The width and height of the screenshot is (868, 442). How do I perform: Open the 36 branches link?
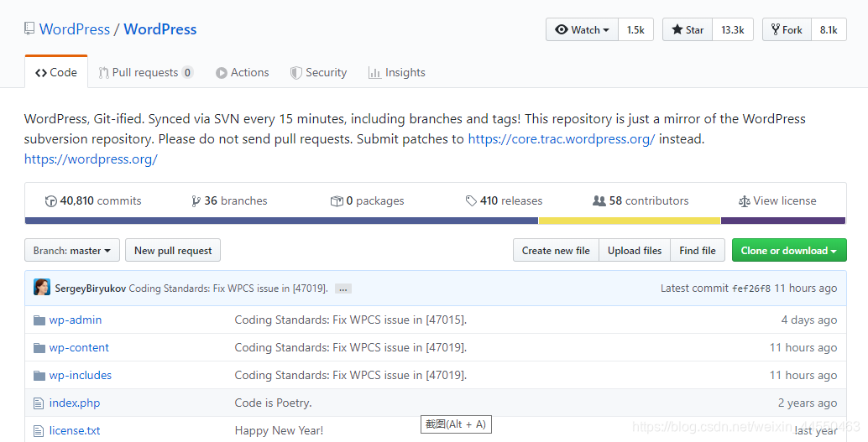click(229, 200)
